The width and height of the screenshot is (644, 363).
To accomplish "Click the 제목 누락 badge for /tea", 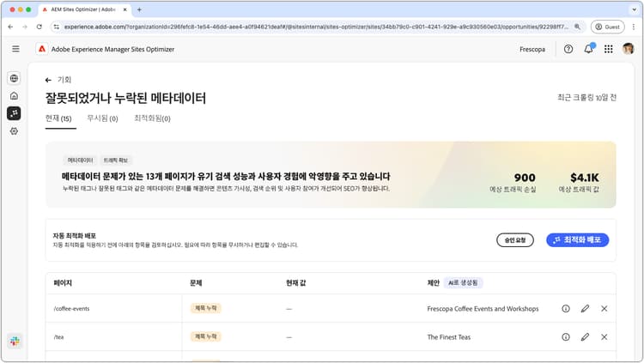I will [206, 336].
